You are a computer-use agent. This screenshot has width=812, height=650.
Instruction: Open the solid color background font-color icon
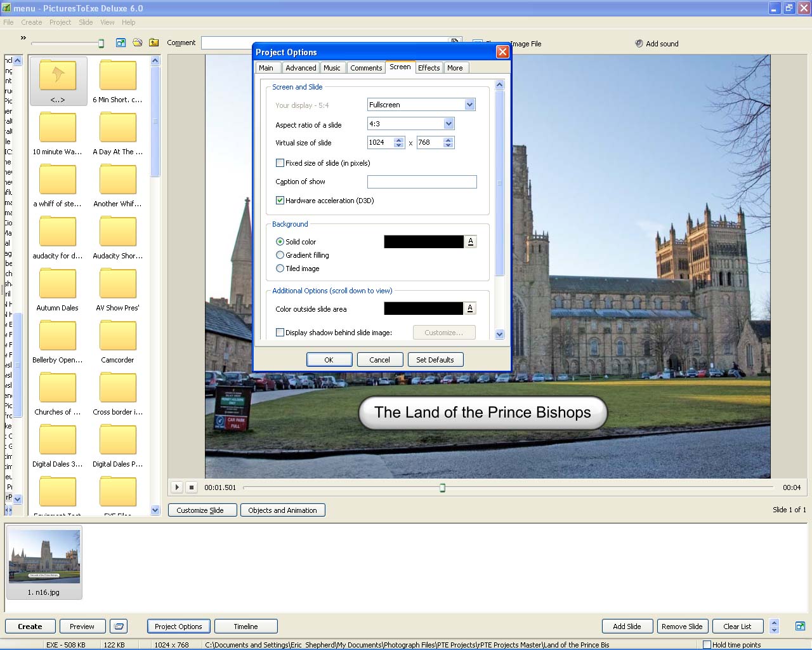pyautogui.click(x=471, y=242)
